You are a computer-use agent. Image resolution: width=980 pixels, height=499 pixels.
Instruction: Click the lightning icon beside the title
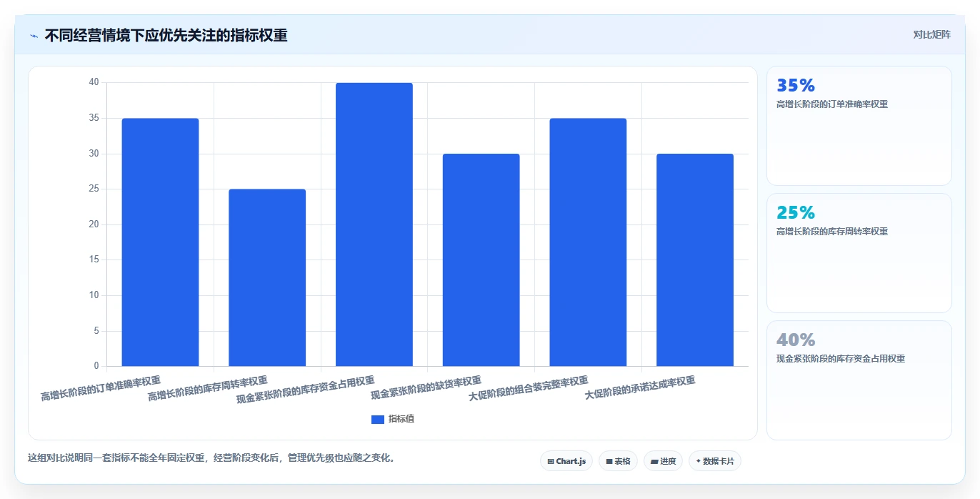click(34, 36)
